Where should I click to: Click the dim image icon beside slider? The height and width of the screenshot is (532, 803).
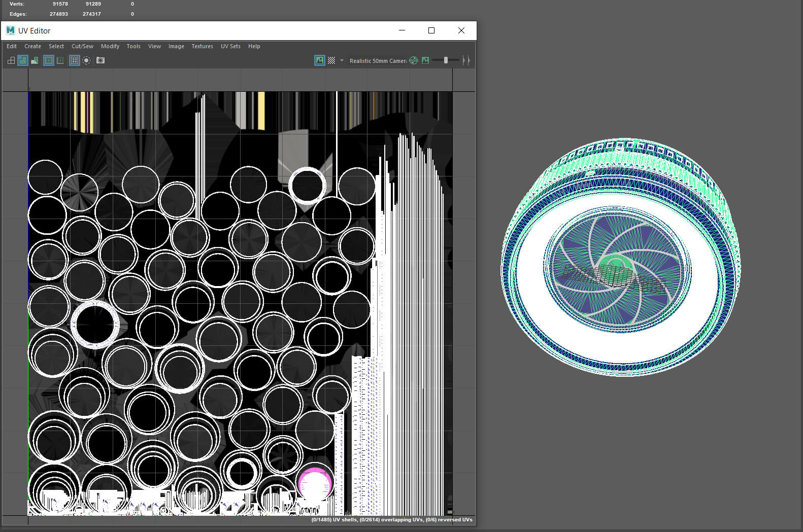click(425, 60)
